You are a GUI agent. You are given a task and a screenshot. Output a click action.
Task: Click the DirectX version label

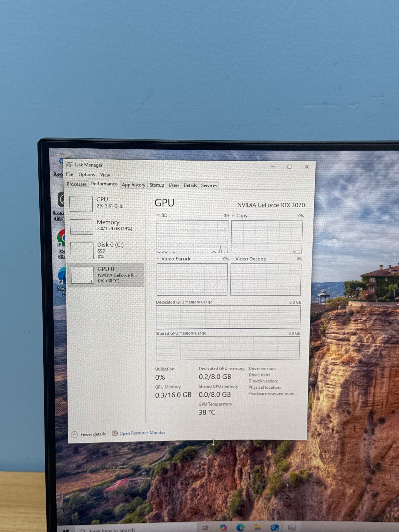pos(263,381)
